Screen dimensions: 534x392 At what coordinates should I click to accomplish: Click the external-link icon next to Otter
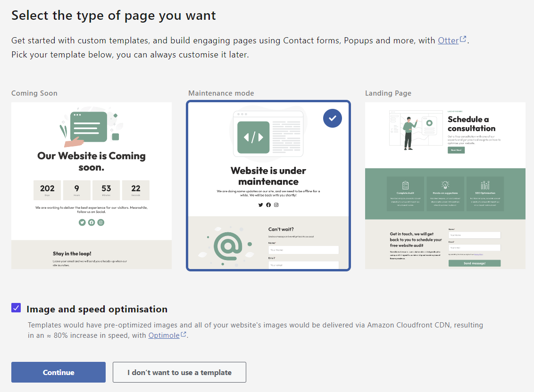pos(462,38)
